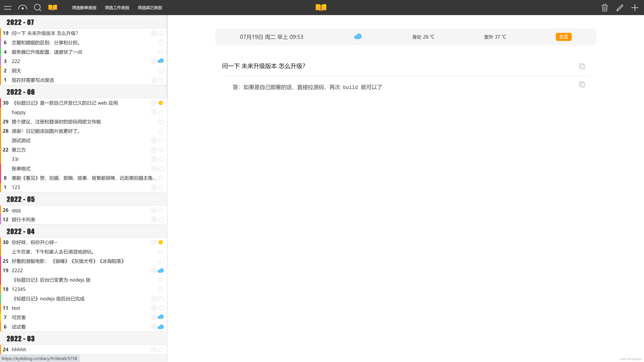The image size is (644, 362).
Task: Click the orange 生活 category tag
Action: coord(563,37)
